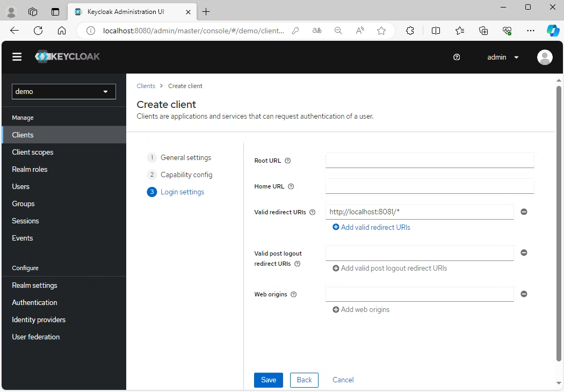Go to General settings wizard step
564x392 pixels.
tap(185, 157)
